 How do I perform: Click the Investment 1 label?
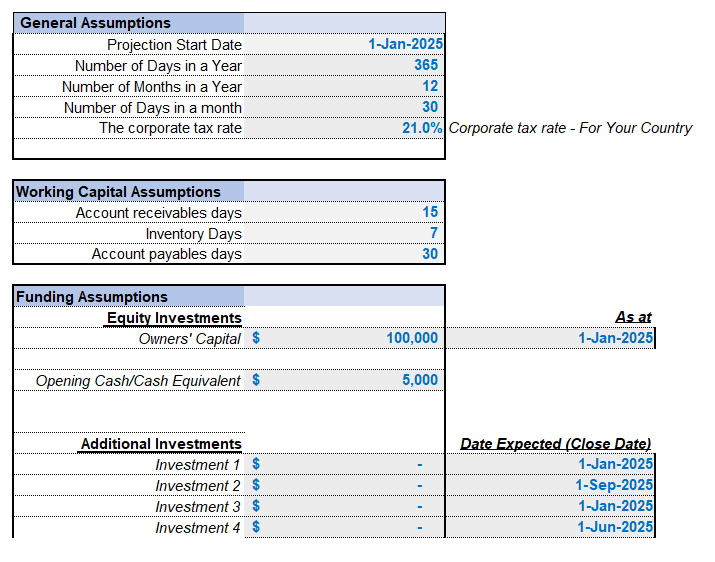[x=197, y=465]
